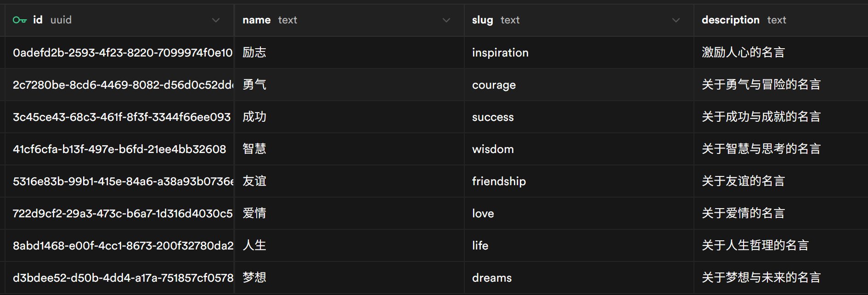Viewport: 868px width, 295px height.
Task: Click the description column header
Action: point(730,20)
